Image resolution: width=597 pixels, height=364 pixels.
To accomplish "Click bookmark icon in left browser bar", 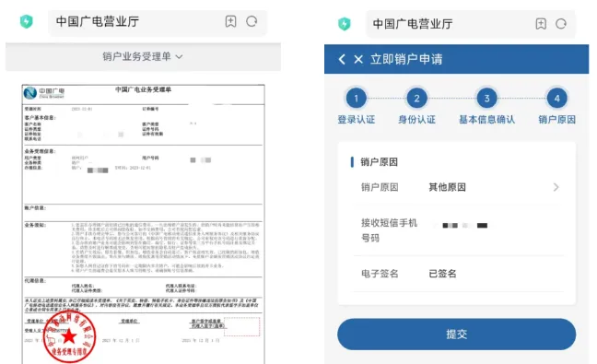I will click(230, 21).
